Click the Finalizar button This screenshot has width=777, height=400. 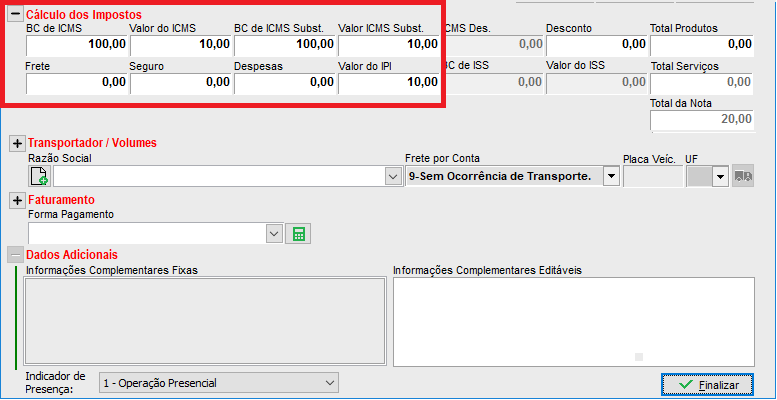tap(706, 384)
